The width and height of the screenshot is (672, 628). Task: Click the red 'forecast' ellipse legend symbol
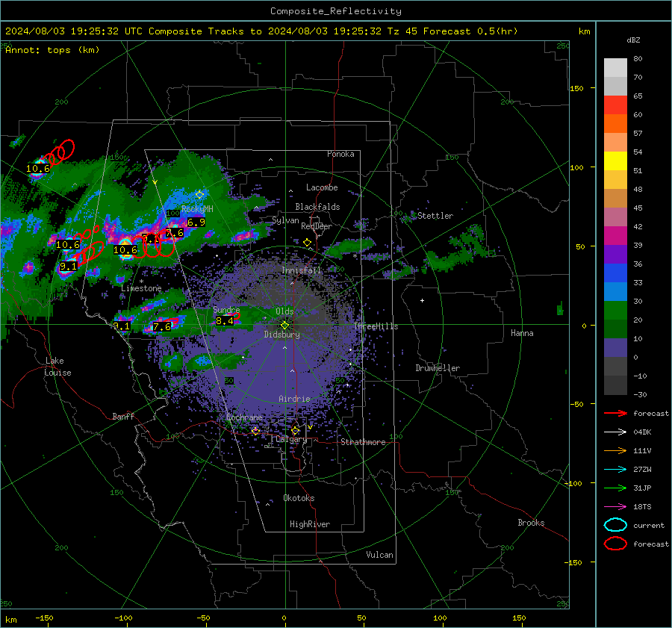click(615, 544)
